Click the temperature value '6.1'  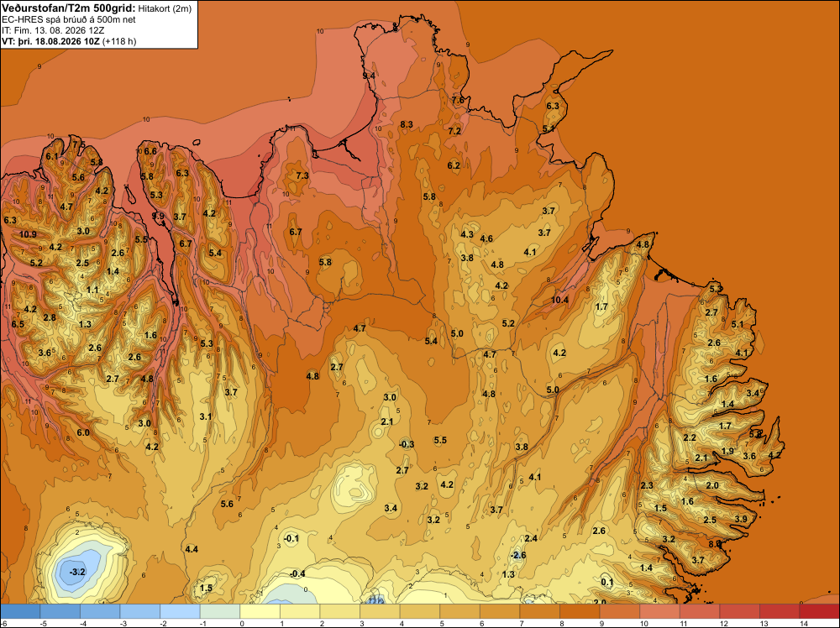52,156
